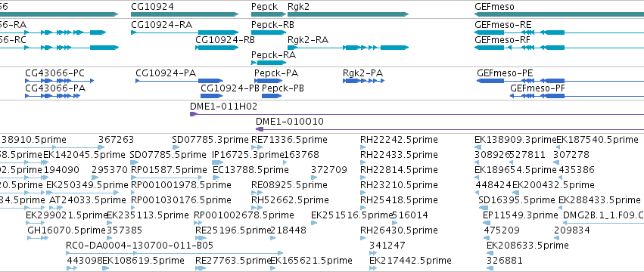Click the SD07785.3prime EST marker
Viewport: 644px width, 272px height.
(176, 147)
